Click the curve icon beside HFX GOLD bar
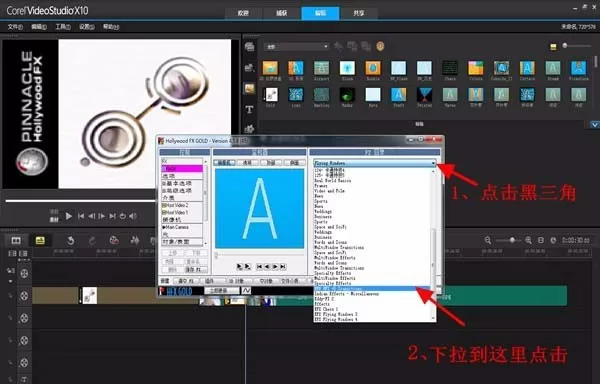The width and height of the screenshot is (600, 384). (x=246, y=291)
